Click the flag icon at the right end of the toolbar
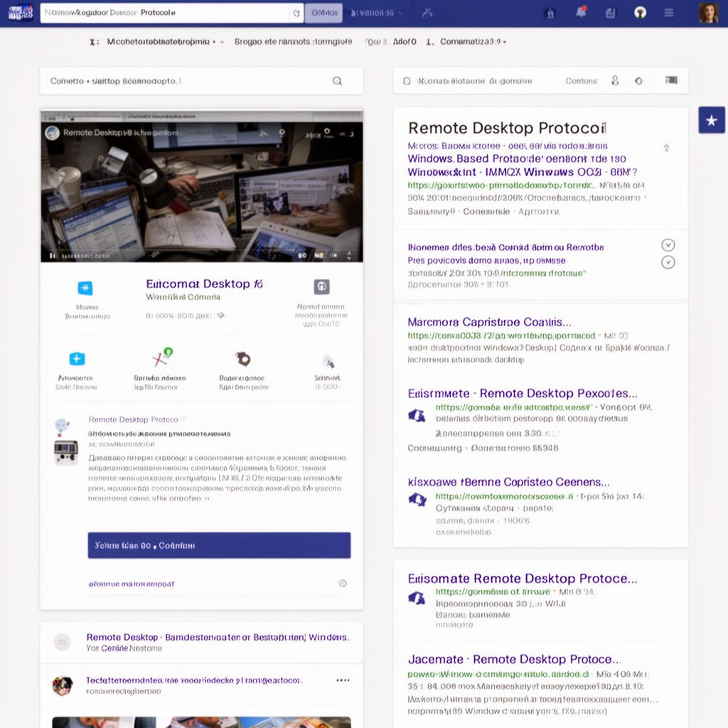 coord(671,80)
